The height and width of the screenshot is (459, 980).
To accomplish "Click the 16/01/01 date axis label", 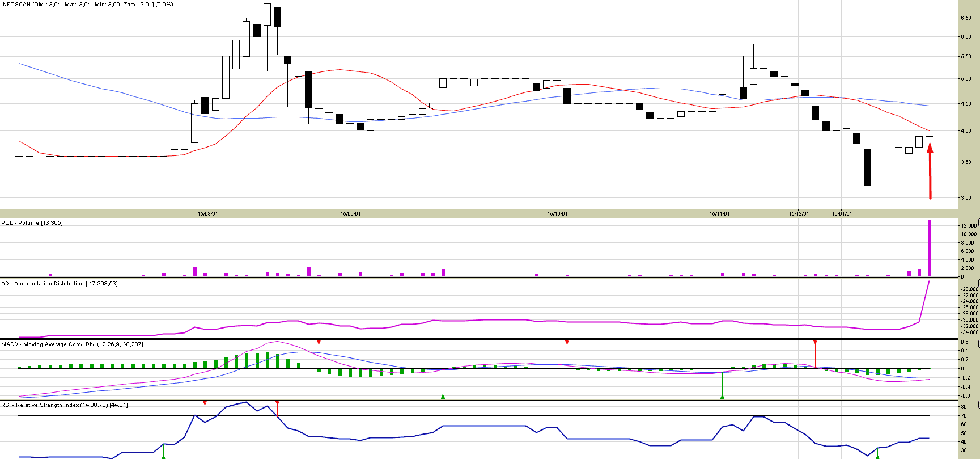I will [842, 214].
